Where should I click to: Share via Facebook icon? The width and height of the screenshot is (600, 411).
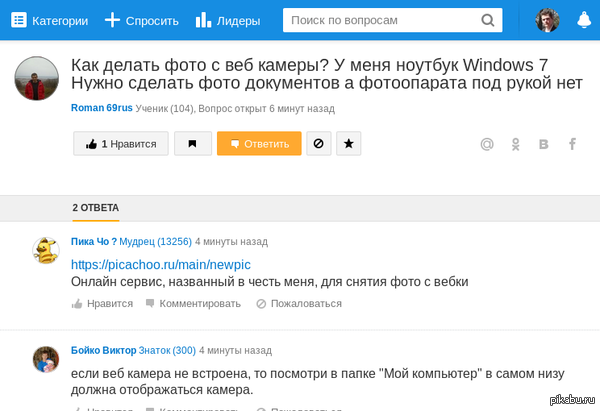[x=572, y=144]
